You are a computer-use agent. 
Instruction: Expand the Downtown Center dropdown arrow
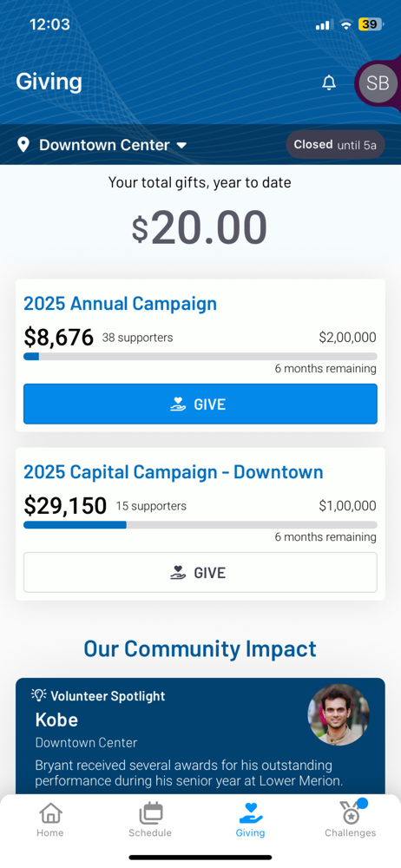[181, 146]
